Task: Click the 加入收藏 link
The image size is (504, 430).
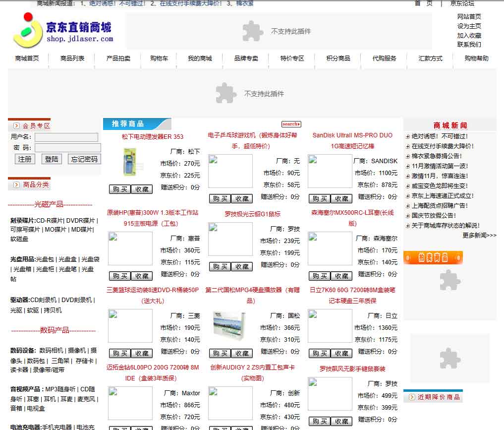Action: coord(469,35)
